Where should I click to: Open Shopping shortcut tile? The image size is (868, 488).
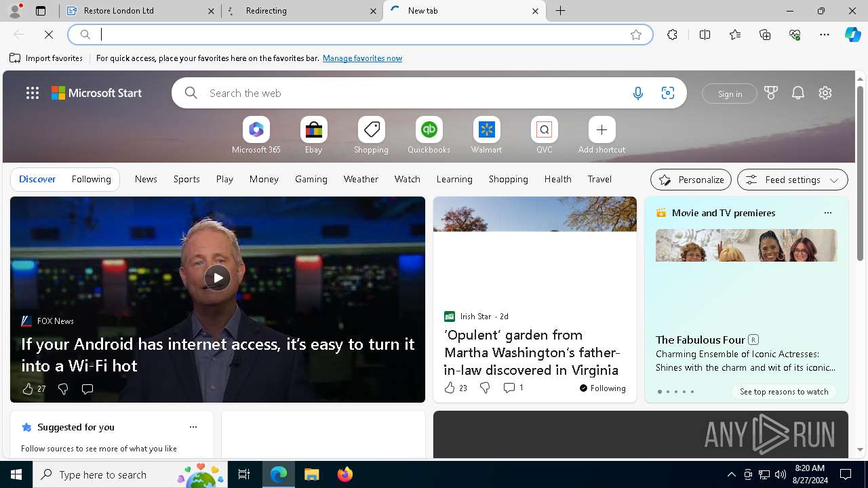point(372,136)
